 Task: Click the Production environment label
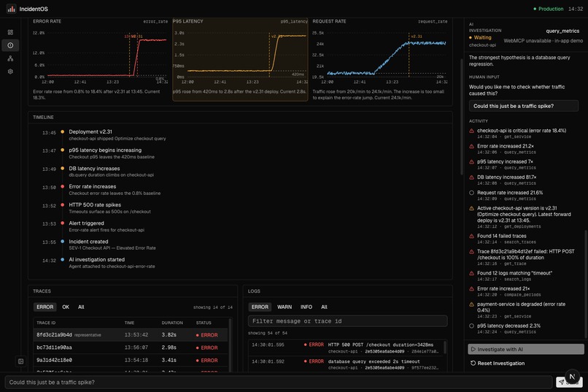click(x=551, y=9)
